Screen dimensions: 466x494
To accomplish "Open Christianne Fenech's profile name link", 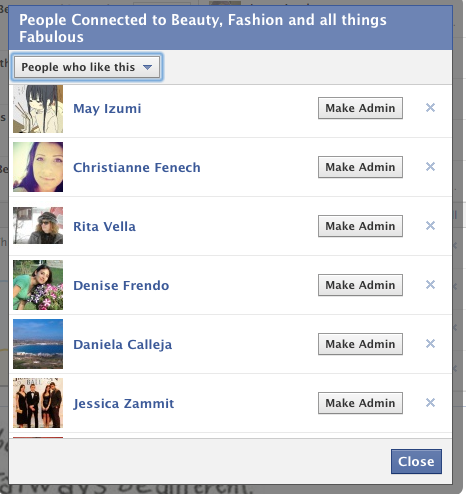I will (x=137, y=167).
